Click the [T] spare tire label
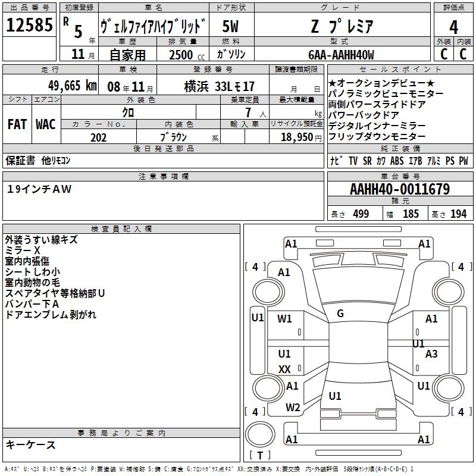 coord(259,456)
